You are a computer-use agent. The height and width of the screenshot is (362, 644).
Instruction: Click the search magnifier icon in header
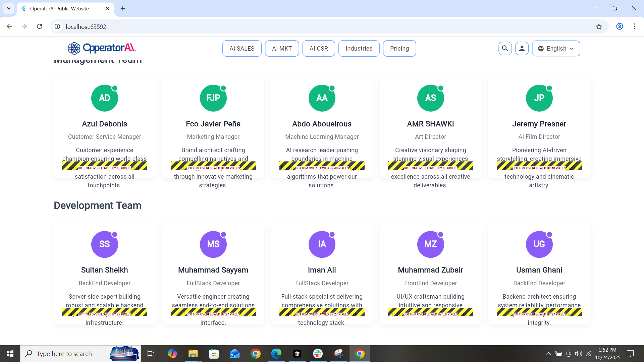click(505, 49)
